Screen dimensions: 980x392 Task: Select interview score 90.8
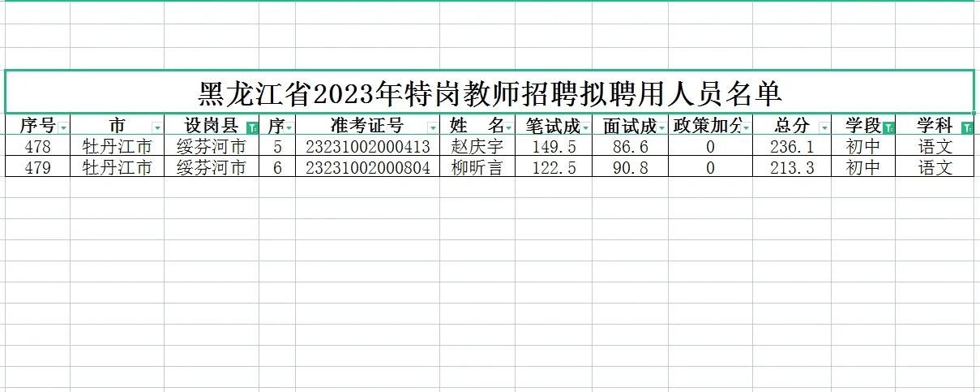point(631,167)
